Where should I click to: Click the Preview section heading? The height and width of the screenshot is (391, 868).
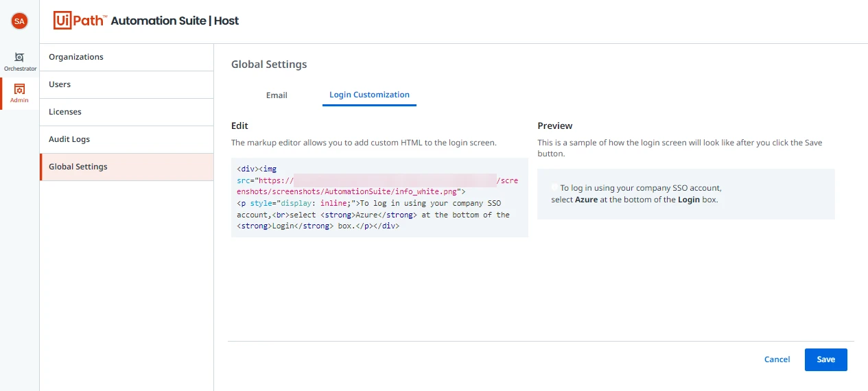point(555,126)
